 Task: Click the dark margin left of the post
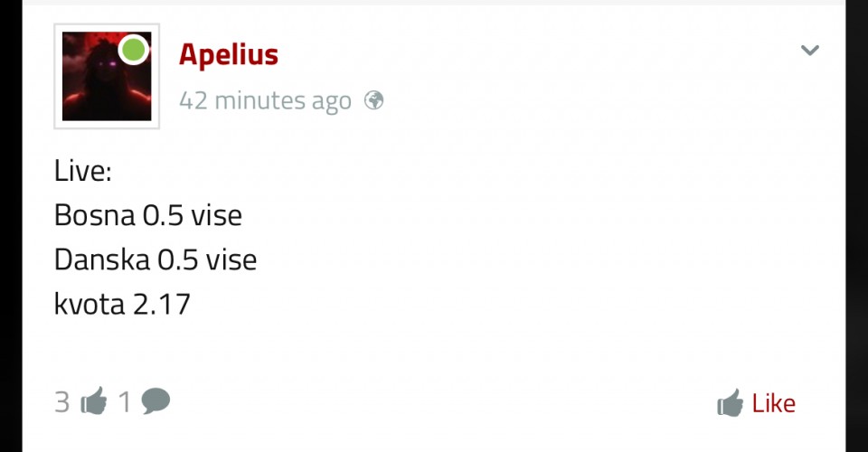coord(11,226)
